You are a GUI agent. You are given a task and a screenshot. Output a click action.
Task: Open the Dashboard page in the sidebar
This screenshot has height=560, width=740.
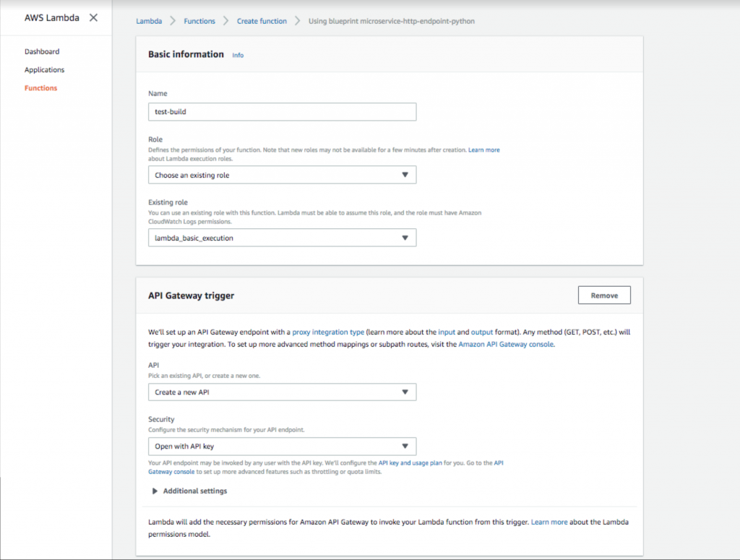[x=42, y=51]
